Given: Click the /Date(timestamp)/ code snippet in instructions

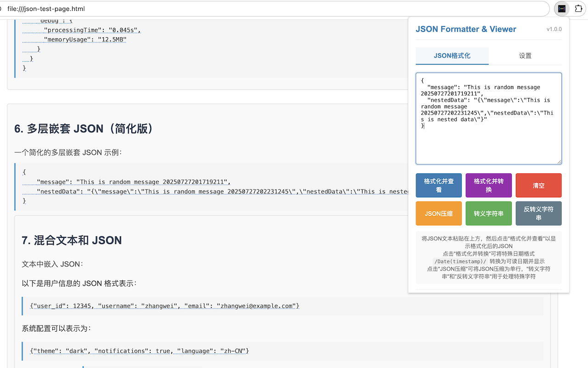Looking at the screenshot, I should [460, 261].
